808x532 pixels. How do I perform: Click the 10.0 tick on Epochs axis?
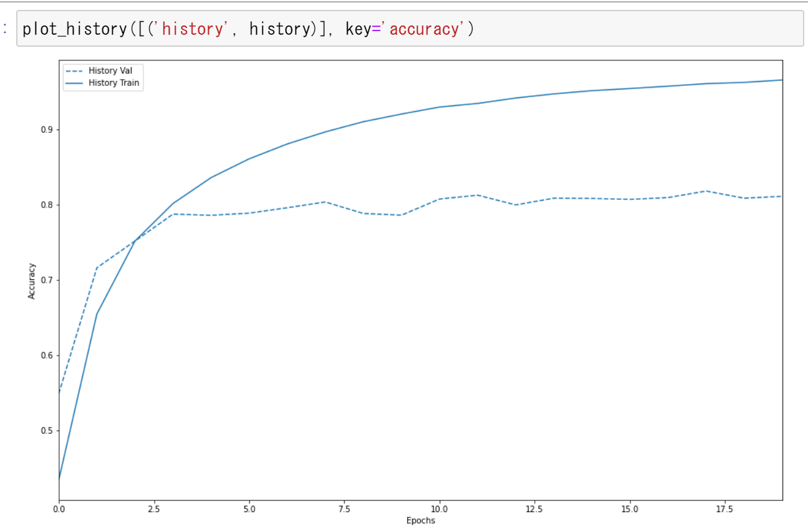[x=440, y=509]
